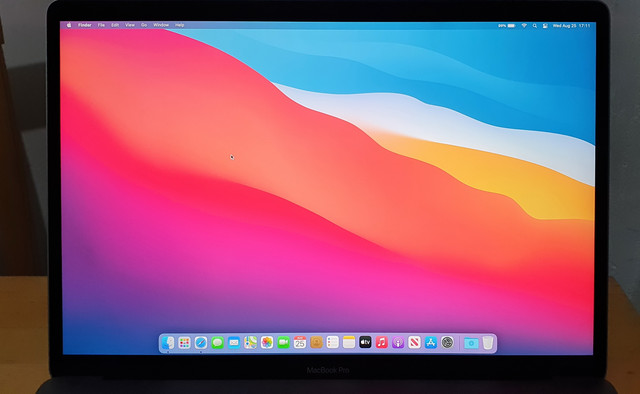Image resolution: width=640 pixels, height=394 pixels.
Task: Open Finder from the Dock
Action: (x=168, y=343)
